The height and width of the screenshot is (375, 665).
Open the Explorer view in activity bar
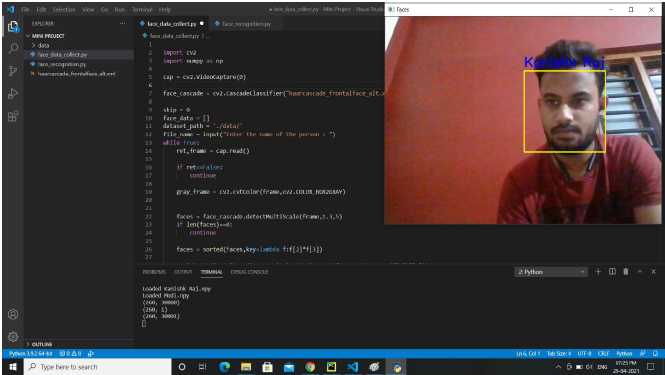13,26
